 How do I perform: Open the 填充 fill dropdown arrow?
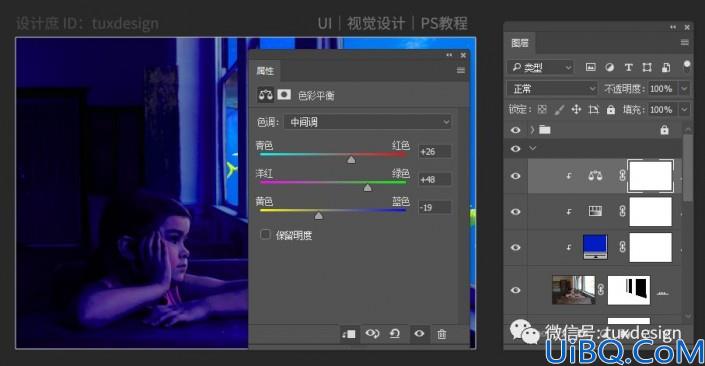click(684, 109)
